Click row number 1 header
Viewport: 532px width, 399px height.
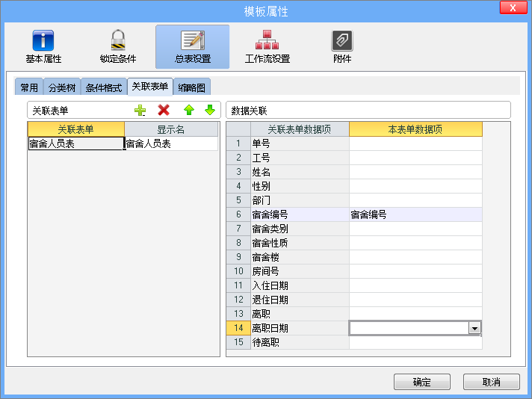point(238,143)
